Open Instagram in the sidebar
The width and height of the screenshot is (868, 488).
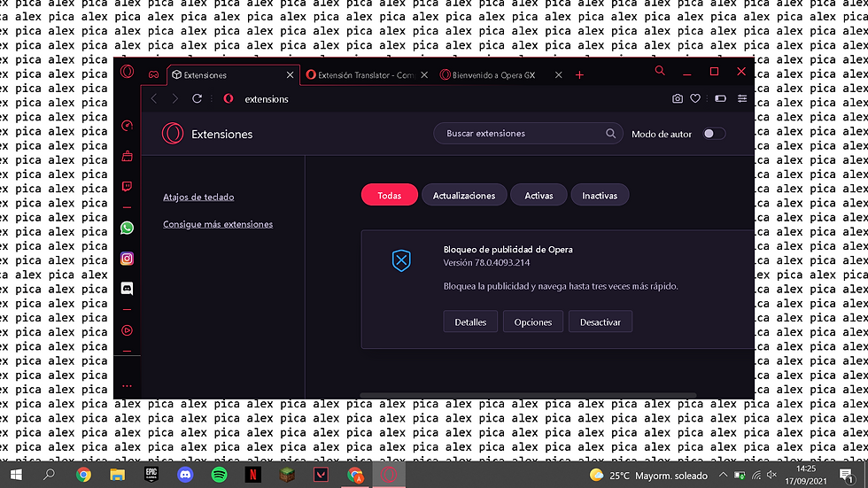click(x=128, y=259)
